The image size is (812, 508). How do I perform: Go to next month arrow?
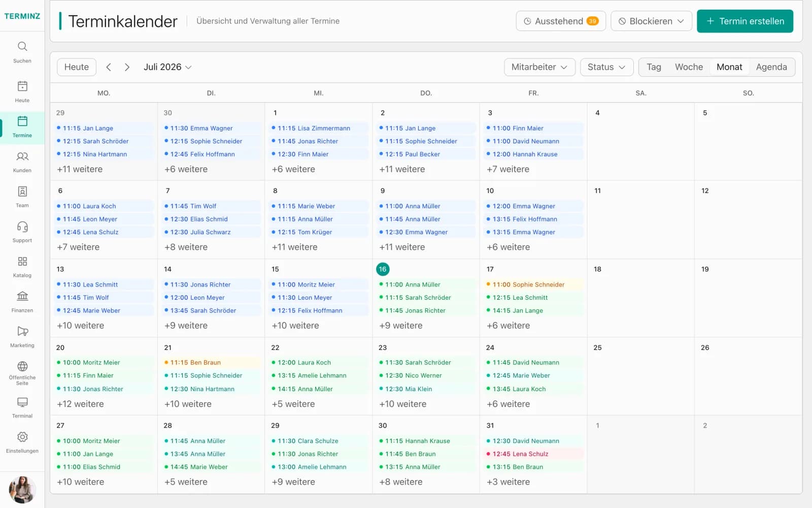(x=127, y=67)
